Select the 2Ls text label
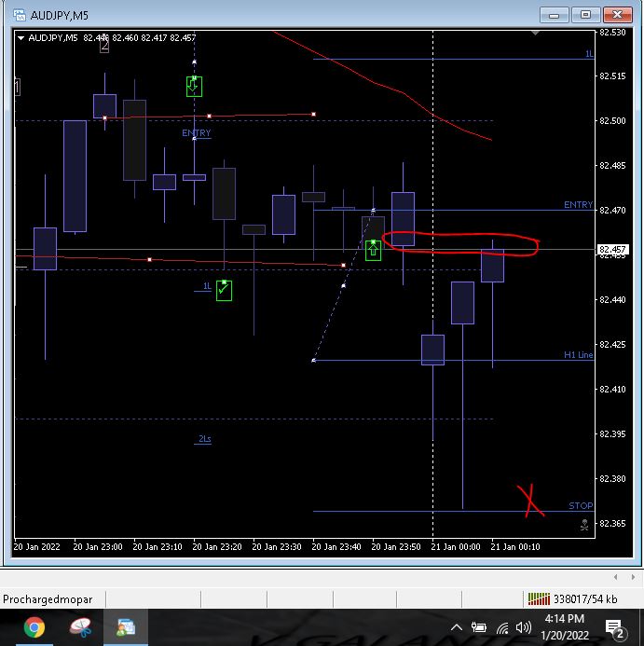 point(205,438)
